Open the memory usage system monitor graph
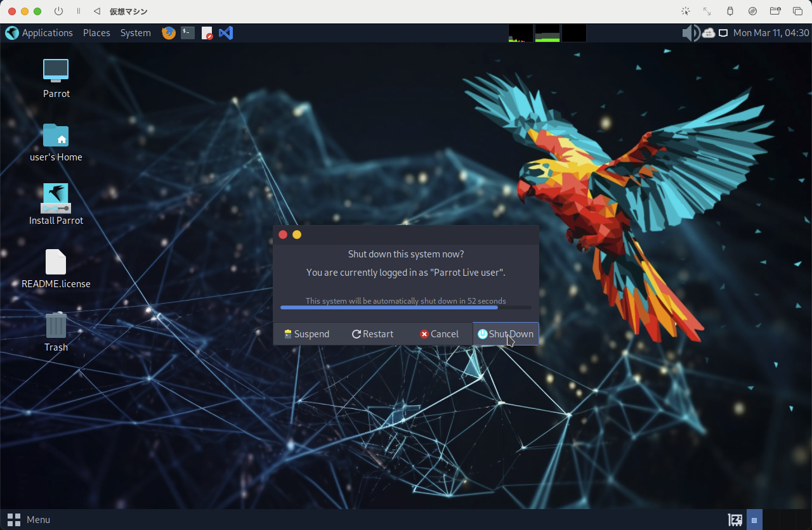This screenshot has width=812, height=530. [547, 33]
